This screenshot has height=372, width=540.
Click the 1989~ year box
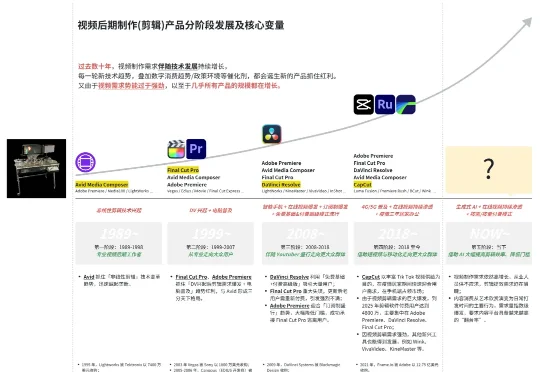tap(118, 243)
